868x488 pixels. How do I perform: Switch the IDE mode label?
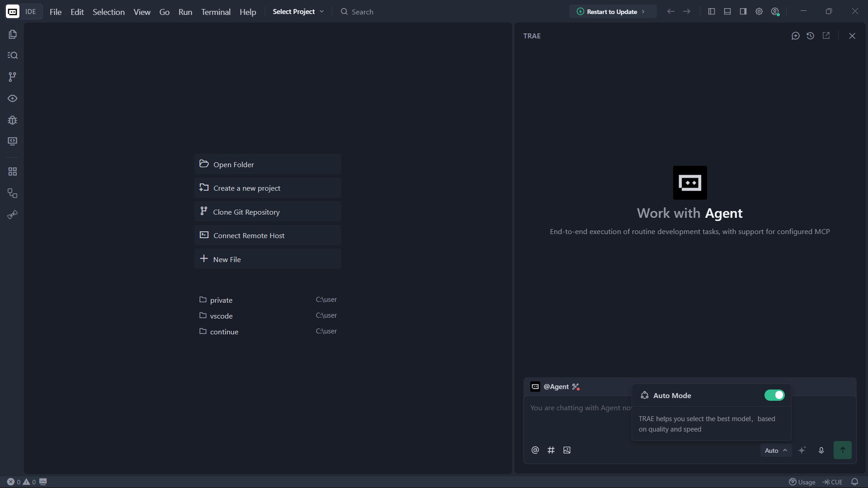click(x=31, y=12)
